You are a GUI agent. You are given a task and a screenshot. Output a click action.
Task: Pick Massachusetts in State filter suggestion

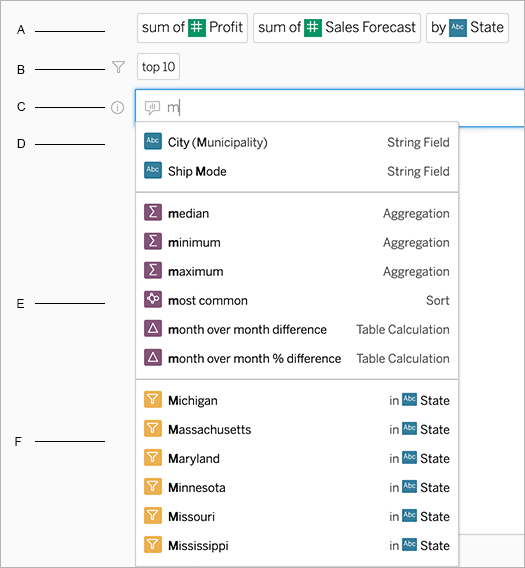(297, 429)
